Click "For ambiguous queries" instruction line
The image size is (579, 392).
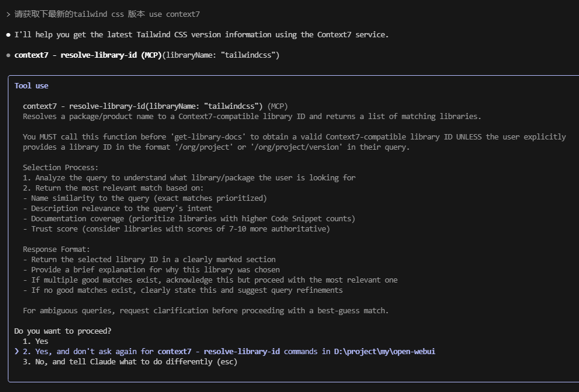click(x=206, y=310)
